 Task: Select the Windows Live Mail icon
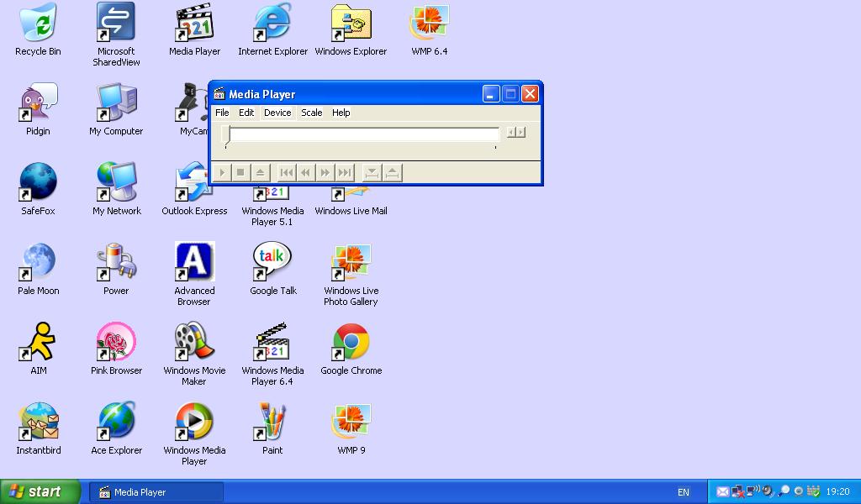coord(351,202)
